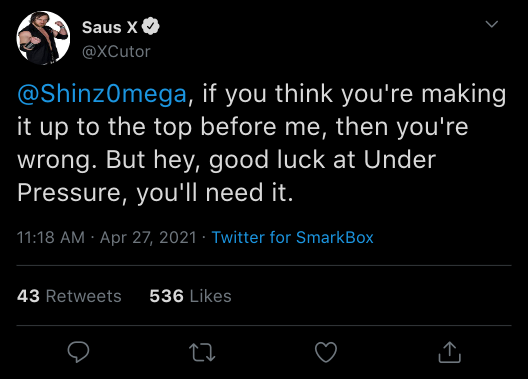Retweet using the arrows icon
This screenshot has width=528, height=379.
tap(202, 352)
